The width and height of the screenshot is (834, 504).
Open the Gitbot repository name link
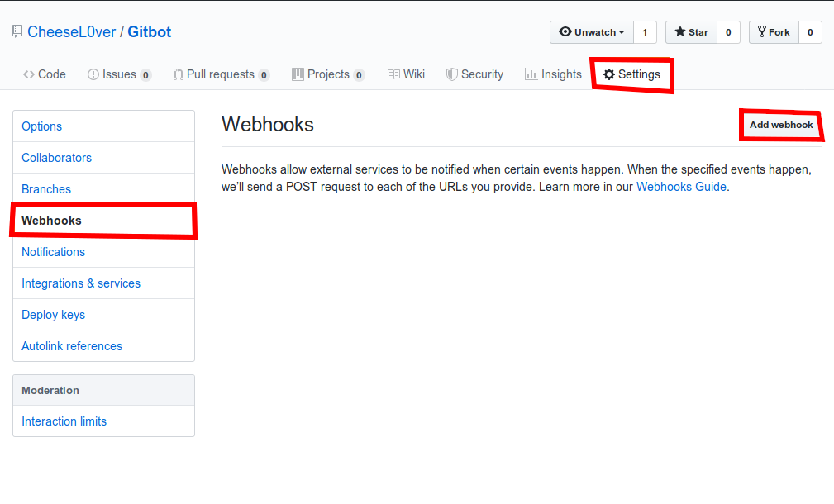150,32
